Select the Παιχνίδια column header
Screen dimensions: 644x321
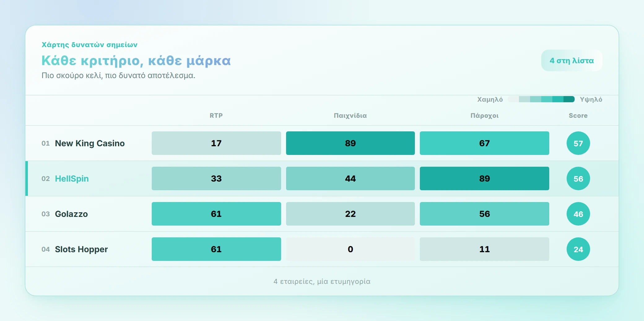pyautogui.click(x=350, y=116)
